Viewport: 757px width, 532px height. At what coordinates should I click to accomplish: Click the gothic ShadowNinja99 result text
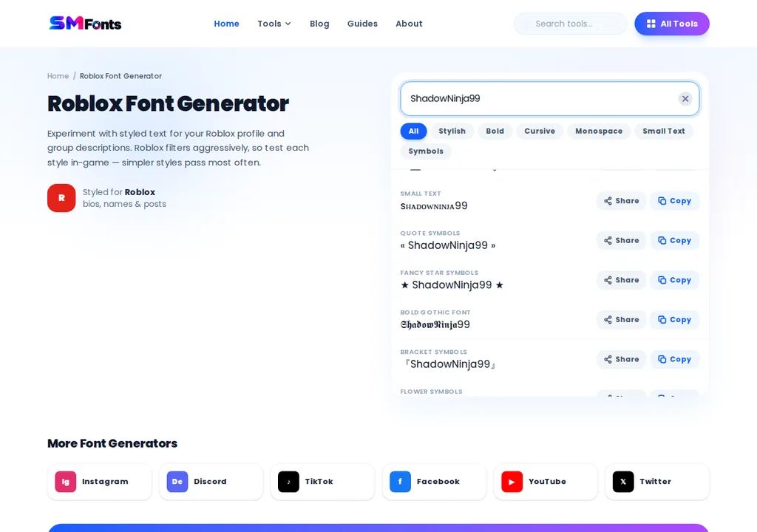[x=435, y=324]
